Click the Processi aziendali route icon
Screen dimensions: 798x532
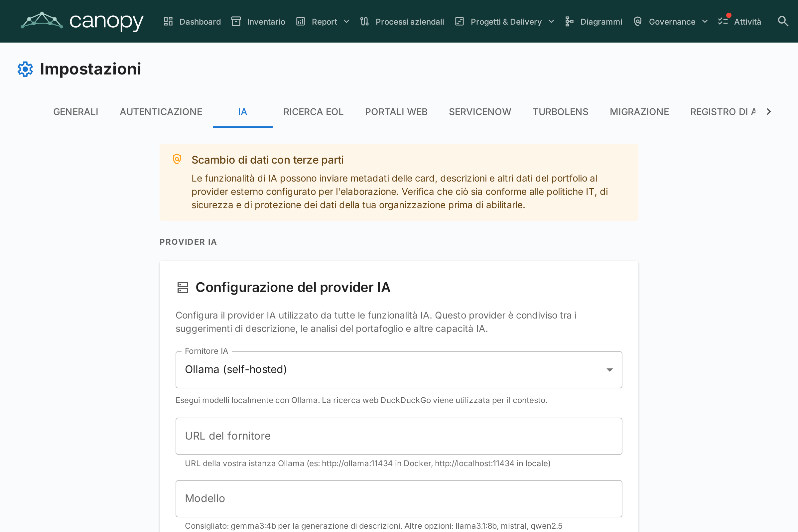pyautogui.click(x=364, y=21)
